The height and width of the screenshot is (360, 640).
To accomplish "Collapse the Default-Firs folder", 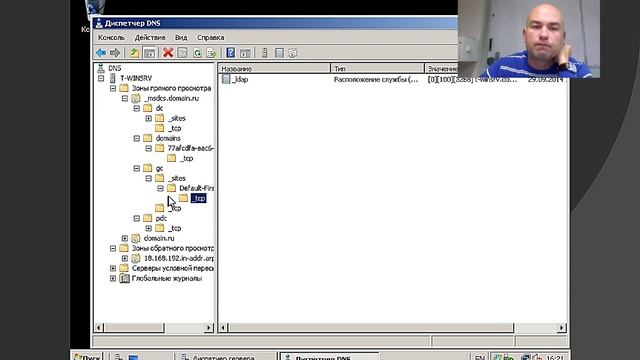I will (160, 188).
